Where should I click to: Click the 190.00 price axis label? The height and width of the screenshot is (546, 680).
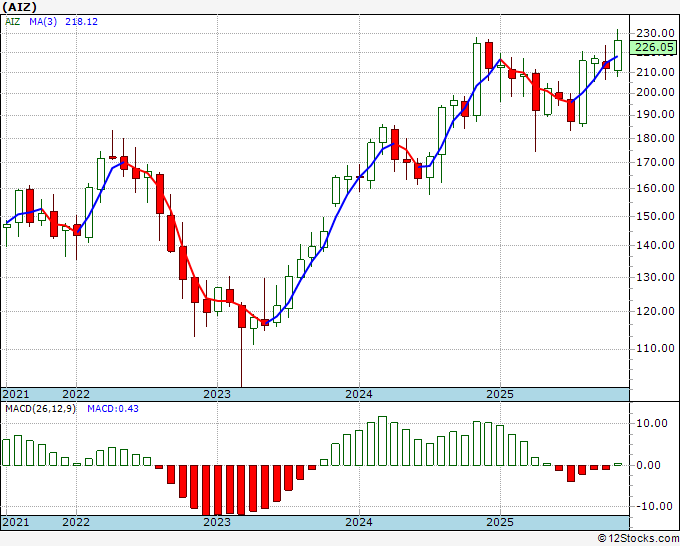pos(655,114)
